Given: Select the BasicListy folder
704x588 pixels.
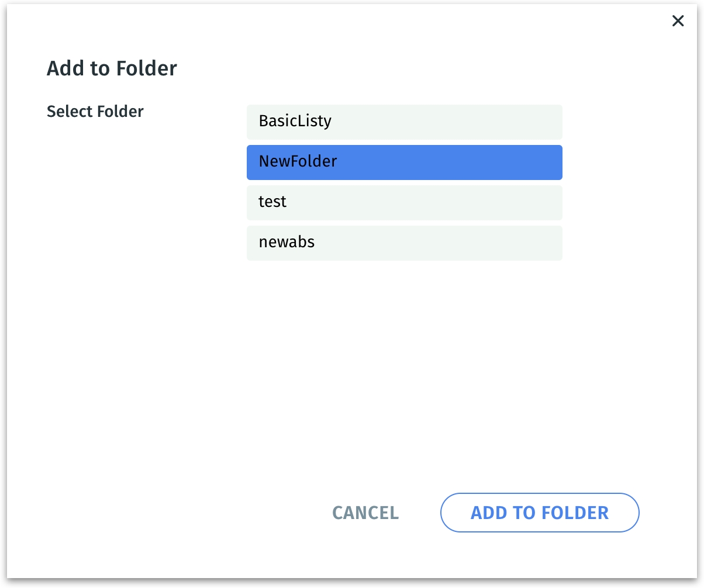Looking at the screenshot, I should pos(404,122).
